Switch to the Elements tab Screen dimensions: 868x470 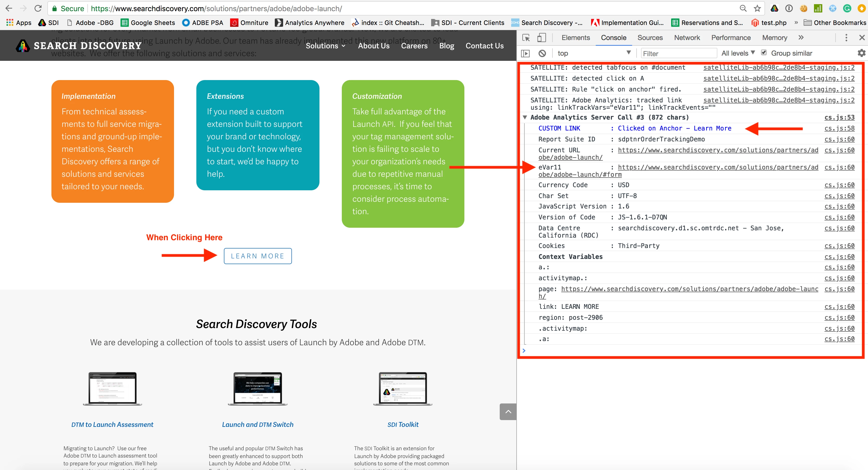coord(576,38)
